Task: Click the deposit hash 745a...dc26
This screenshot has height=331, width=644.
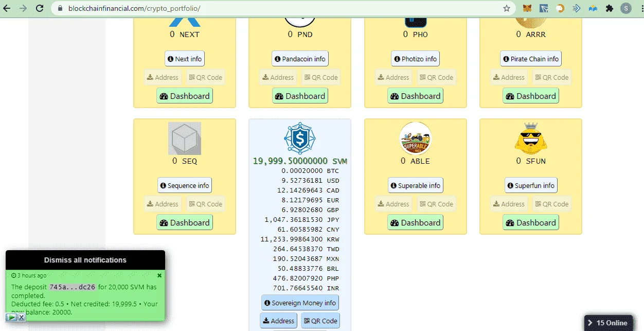Action: 73,287
